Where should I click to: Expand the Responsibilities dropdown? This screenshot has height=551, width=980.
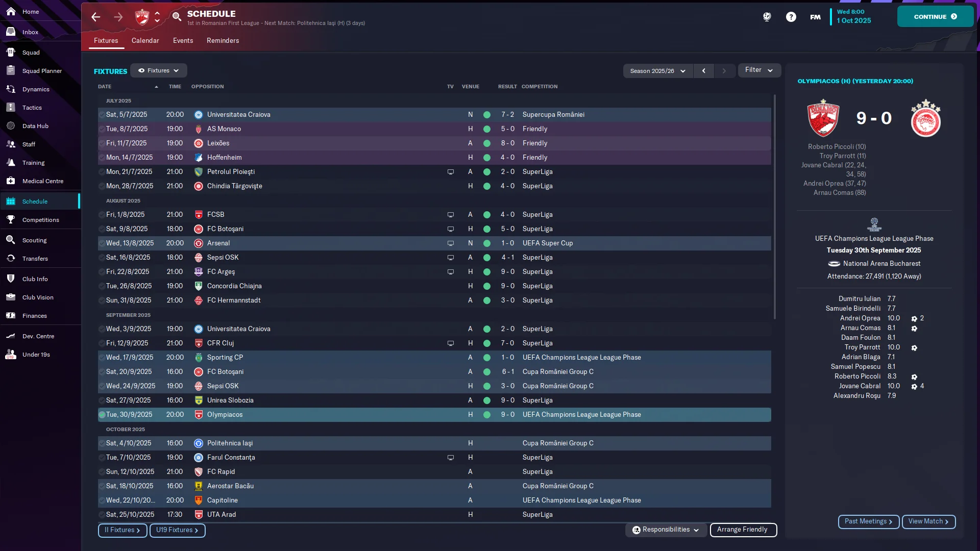(x=666, y=530)
